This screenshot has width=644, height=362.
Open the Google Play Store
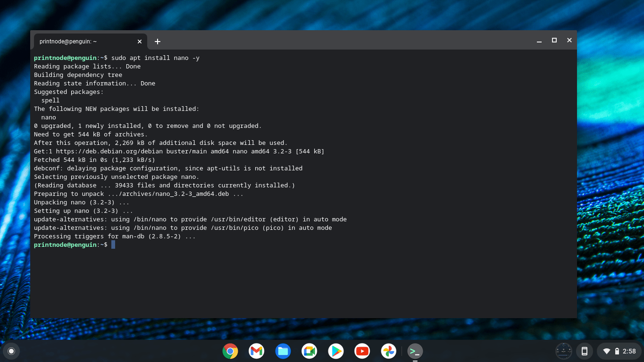pos(336,351)
